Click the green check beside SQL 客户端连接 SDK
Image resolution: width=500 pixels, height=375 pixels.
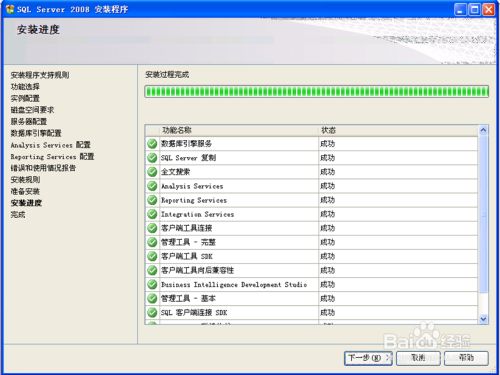(152, 312)
